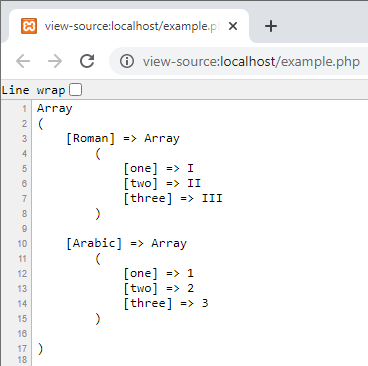Click line number 14 in the gutter

coord(22,304)
